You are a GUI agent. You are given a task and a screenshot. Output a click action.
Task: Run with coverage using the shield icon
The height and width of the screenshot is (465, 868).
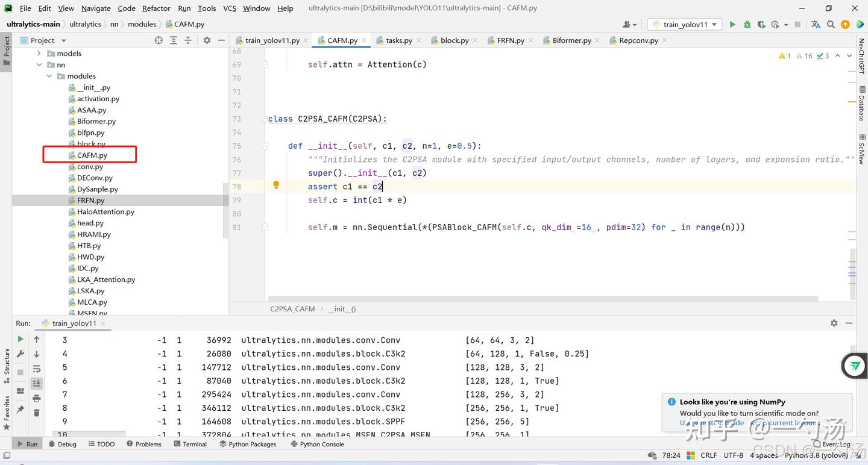tap(761, 25)
